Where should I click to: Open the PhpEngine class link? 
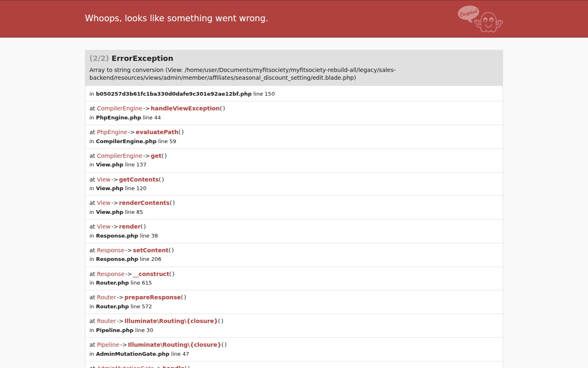pos(112,132)
